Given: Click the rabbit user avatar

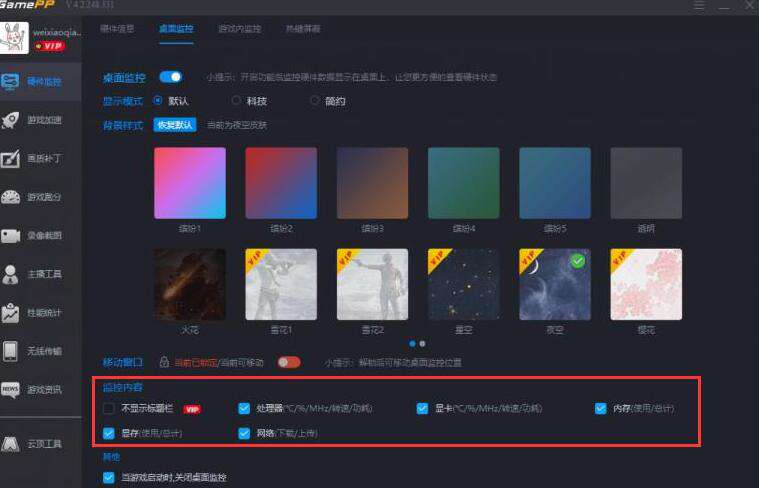Looking at the screenshot, I should click(x=14, y=38).
